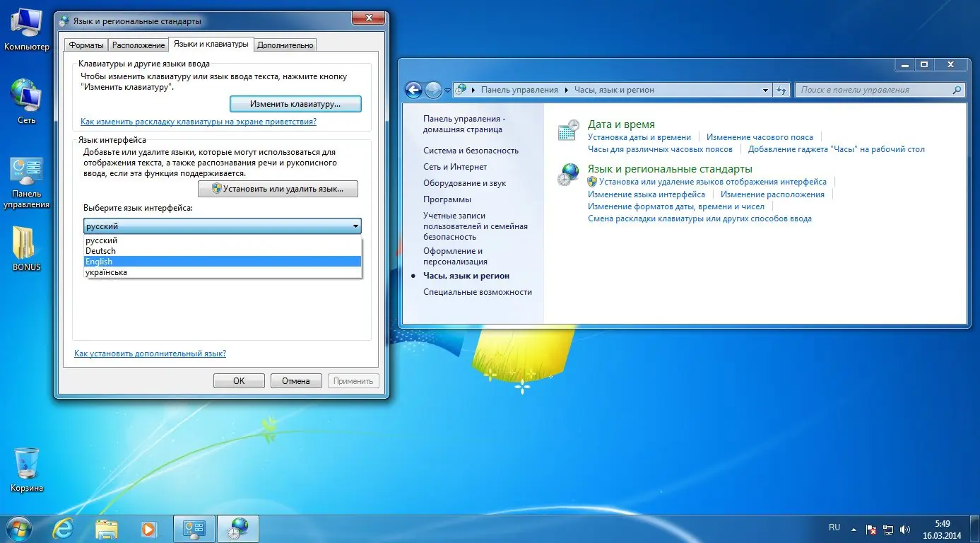Open Windows Explorer from the taskbar
The width and height of the screenshot is (980, 543).
106,528
